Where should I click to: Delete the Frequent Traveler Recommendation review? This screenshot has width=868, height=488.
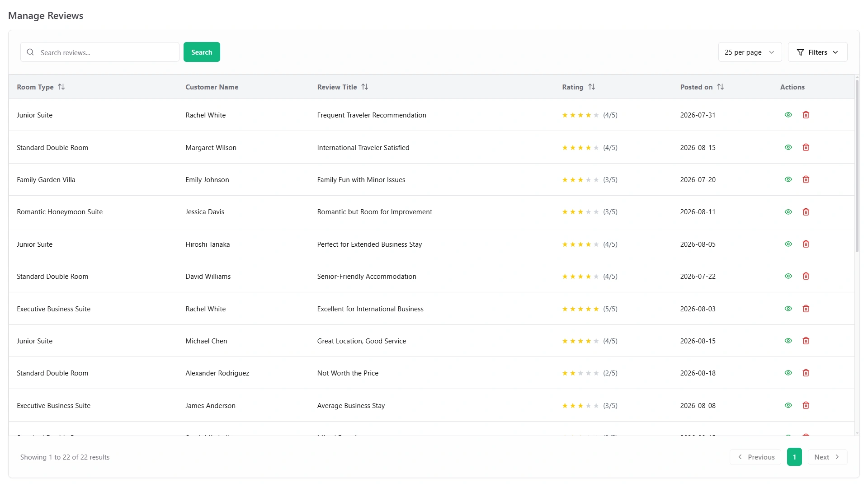806,115
